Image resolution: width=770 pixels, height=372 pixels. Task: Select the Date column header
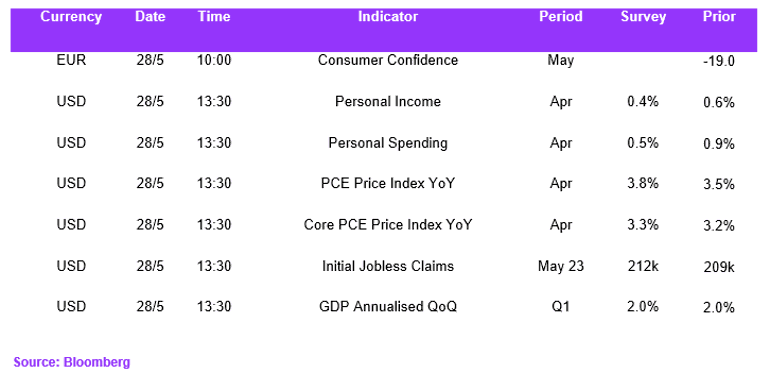[x=150, y=17]
